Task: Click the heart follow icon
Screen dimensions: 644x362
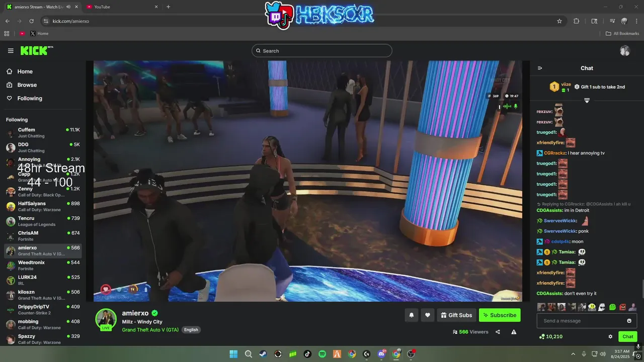Action: [428, 315]
